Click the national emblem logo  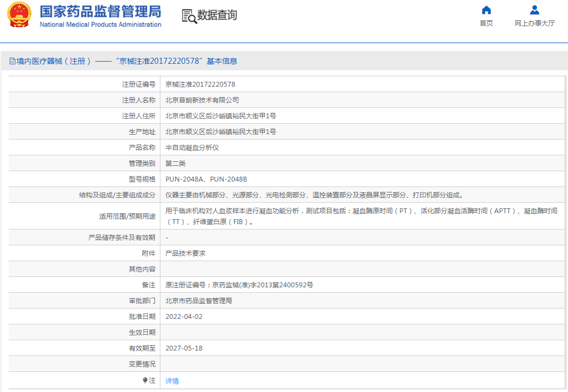pyautogui.click(x=20, y=15)
